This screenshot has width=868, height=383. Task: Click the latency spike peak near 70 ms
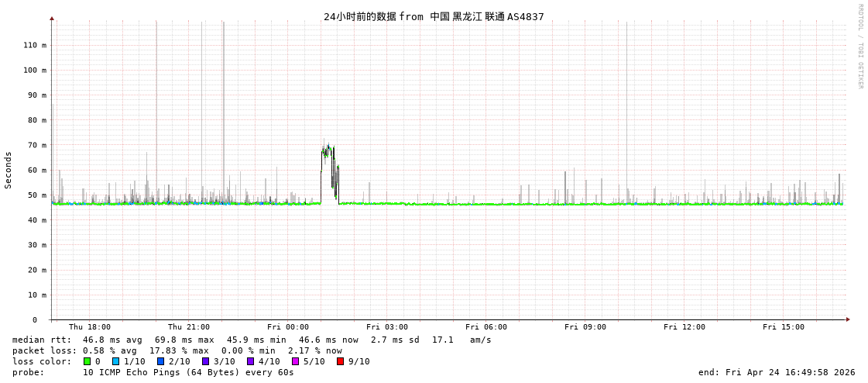pyautogui.click(x=328, y=147)
